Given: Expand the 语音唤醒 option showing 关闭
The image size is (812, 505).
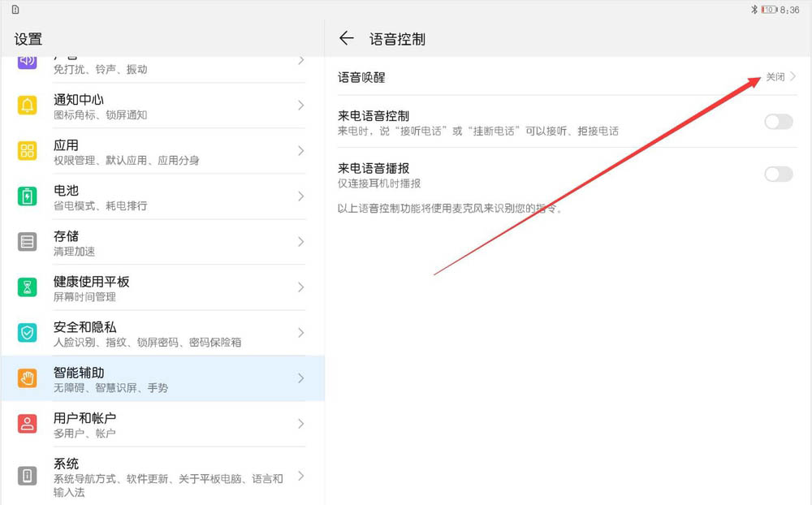Looking at the screenshot, I should pos(778,76).
